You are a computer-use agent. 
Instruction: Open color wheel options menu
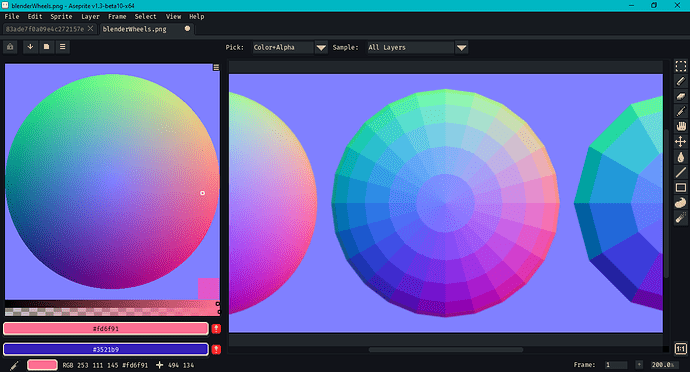point(216,67)
